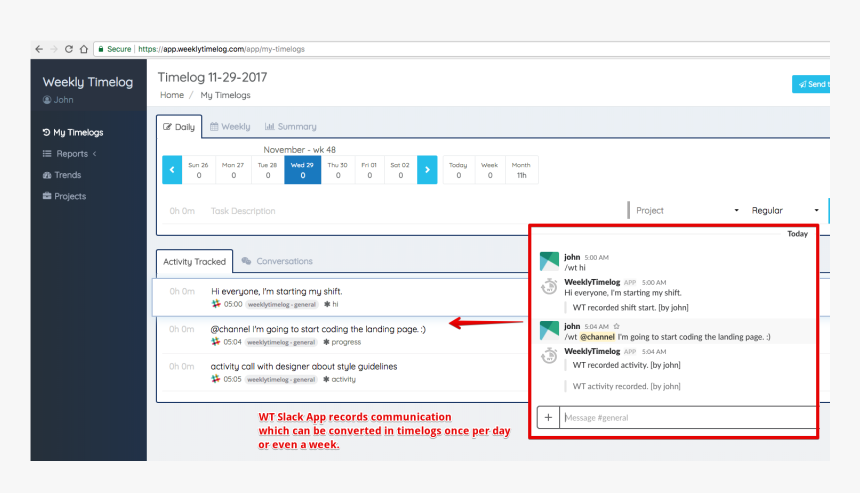Click the Slack icon beside 05:00
This screenshot has width=860, height=493.
[216, 304]
